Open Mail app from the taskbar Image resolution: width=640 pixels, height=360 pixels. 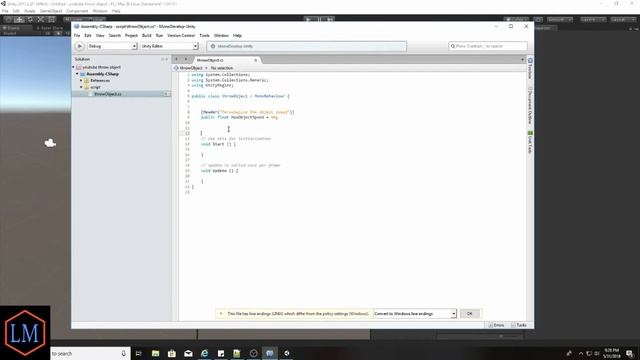click(x=188, y=353)
